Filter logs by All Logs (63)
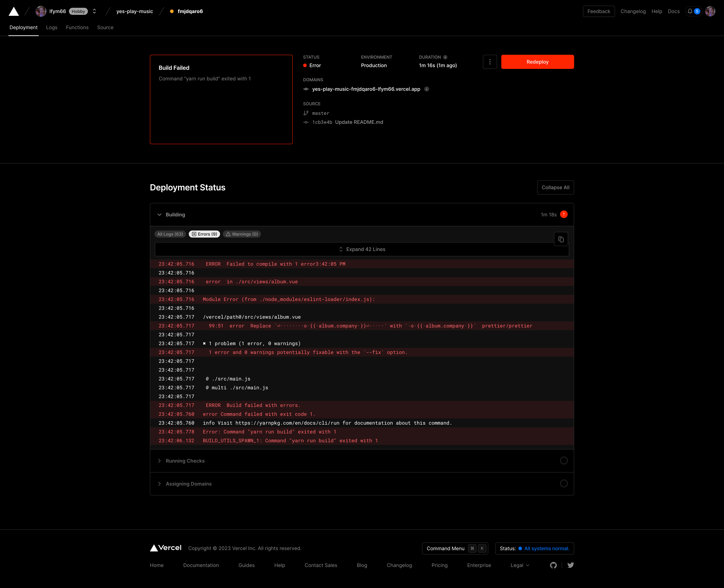This screenshot has width=724, height=588. coord(170,234)
